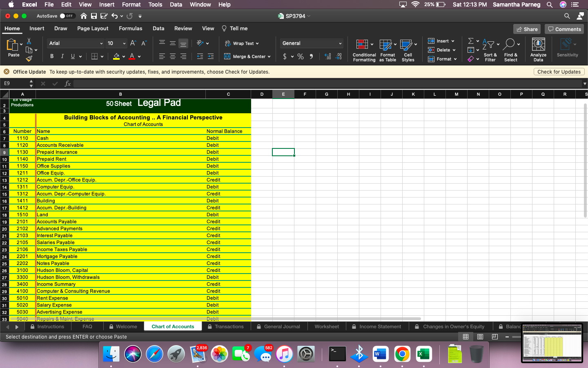Viewport: 588px width, 368px height.
Task: Align text left in the cell
Action: pyautogui.click(x=162, y=56)
